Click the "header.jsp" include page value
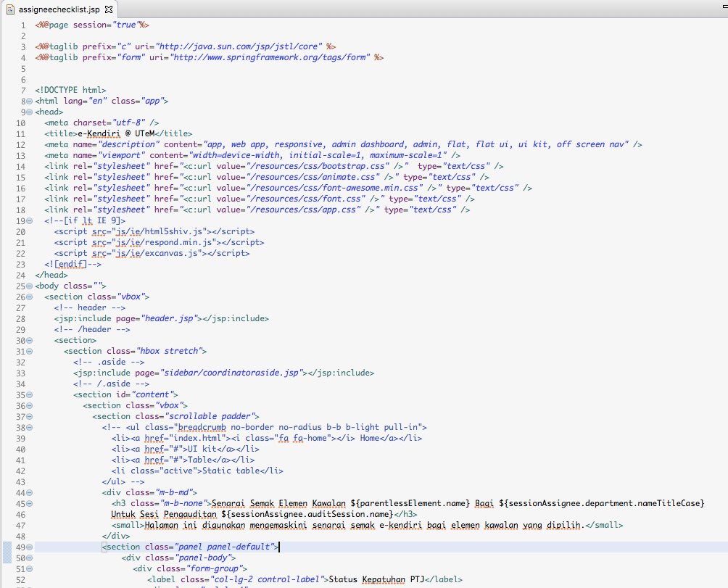The height and width of the screenshot is (588, 728). tap(169, 318)
